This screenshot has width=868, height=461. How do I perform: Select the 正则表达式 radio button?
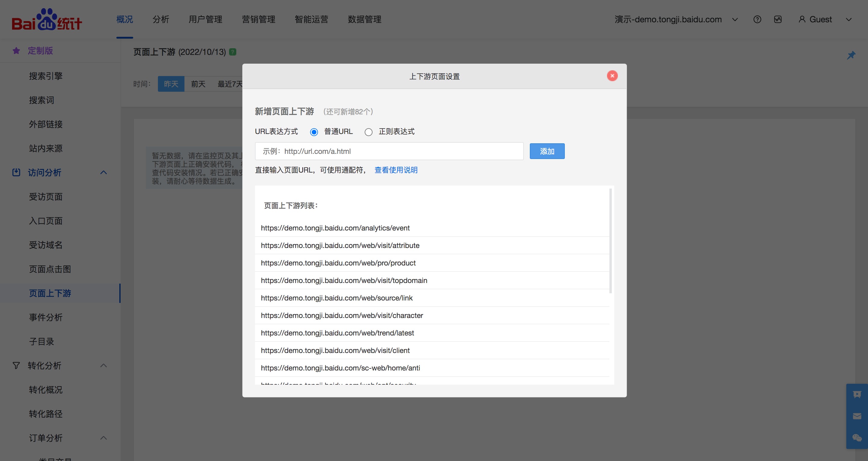click(x=368, y=132)
